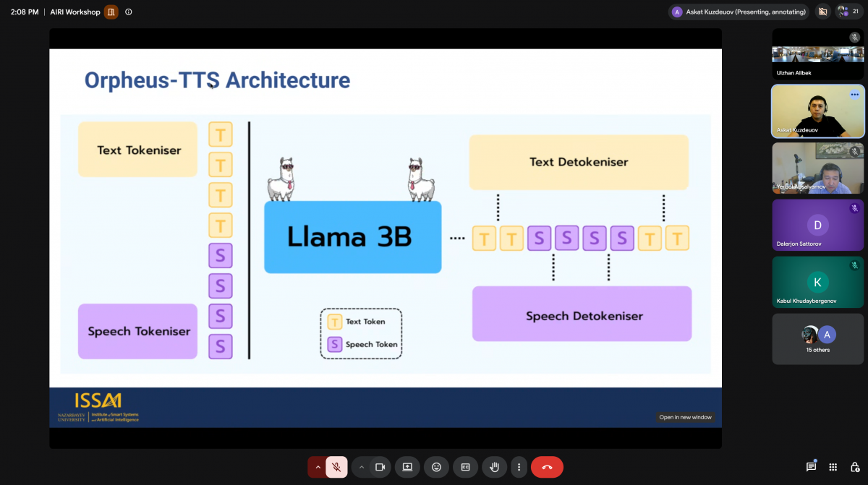Click muted mic icon on Yerbol Absalyamov tile

(854, 151)
